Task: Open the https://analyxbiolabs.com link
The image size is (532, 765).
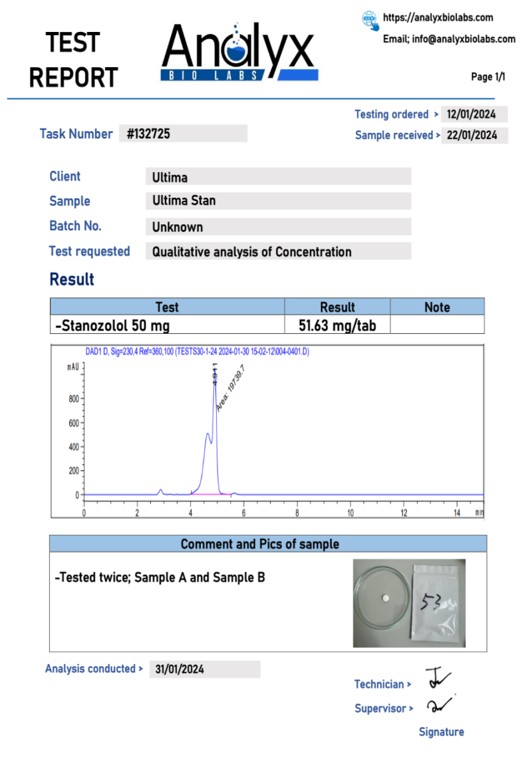Action: coord(438,18)
